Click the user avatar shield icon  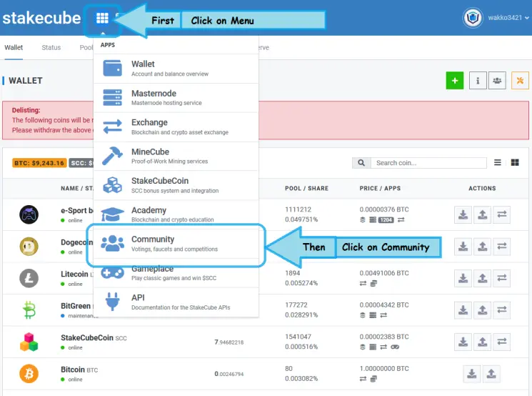coord(473,18)
